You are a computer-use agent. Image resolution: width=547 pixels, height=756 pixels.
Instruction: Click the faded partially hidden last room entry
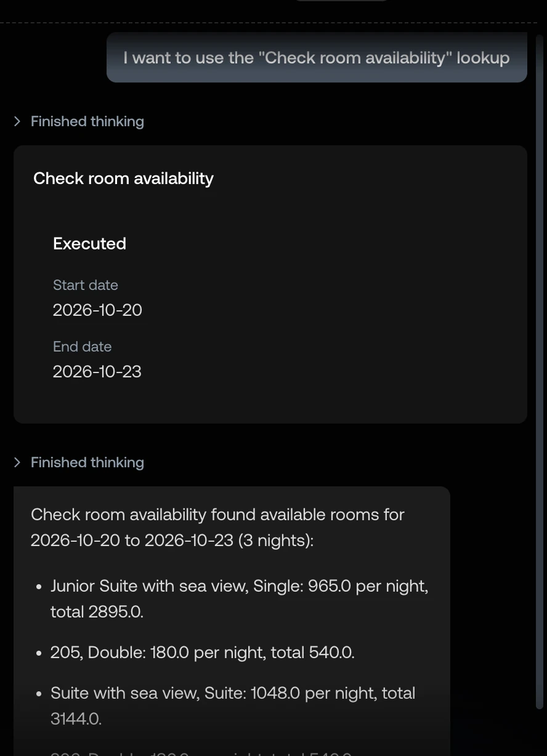point(201,752)
